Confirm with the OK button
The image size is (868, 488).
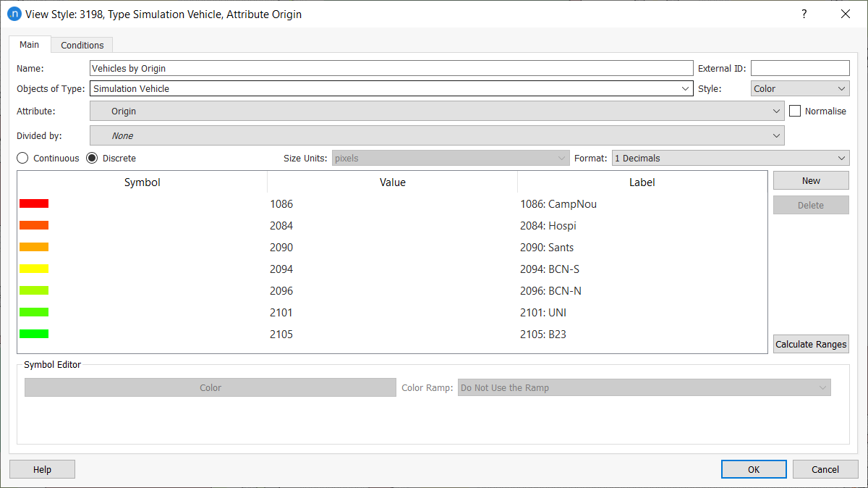[753, 469]
